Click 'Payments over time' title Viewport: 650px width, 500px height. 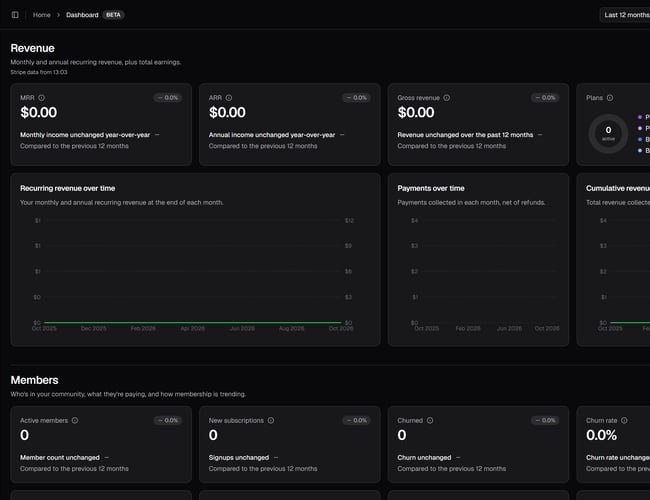coord(431,188)
